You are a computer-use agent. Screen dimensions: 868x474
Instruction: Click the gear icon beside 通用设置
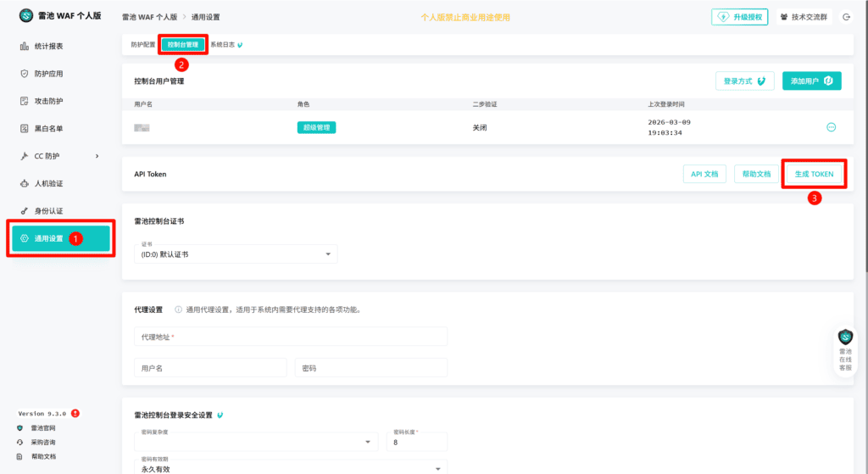click(25, 238)
